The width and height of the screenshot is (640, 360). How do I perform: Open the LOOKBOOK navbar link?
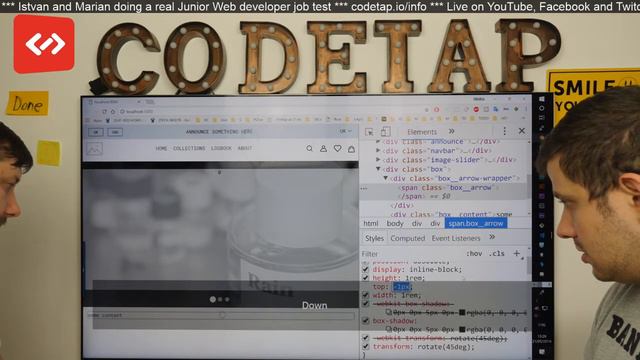tap(221, 149)
